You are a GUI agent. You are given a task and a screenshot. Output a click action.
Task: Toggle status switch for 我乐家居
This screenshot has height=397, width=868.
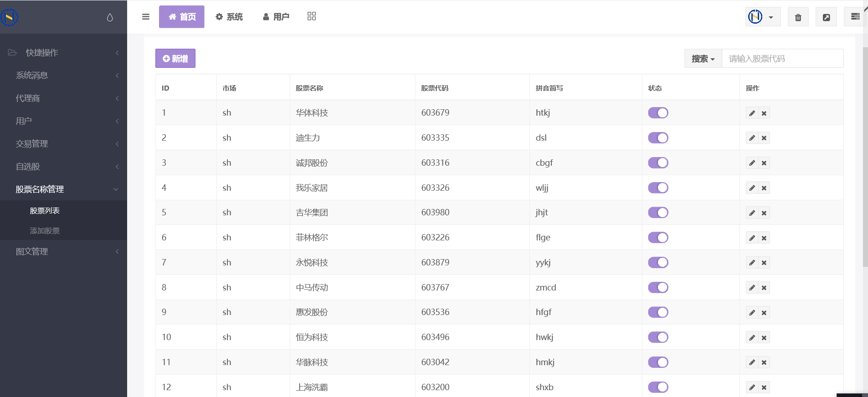(x=658, y=188)
